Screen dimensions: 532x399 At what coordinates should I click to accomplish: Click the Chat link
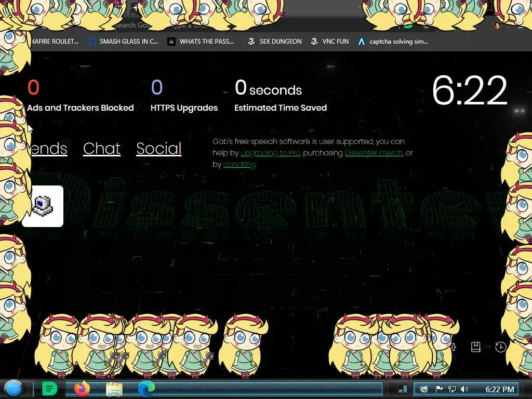(102, 149)
